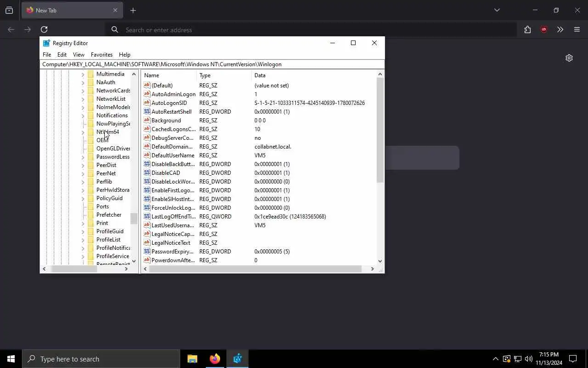This screenshot has width=588, height=368.
Task: Select the LegalNoticeText value row
Action: [x=259, y=243]
